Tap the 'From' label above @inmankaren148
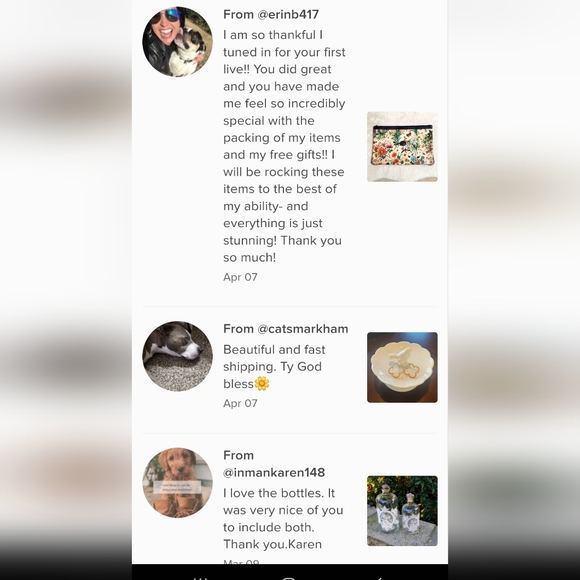Screen dimensions: 580x580 (x=239, y=455)
